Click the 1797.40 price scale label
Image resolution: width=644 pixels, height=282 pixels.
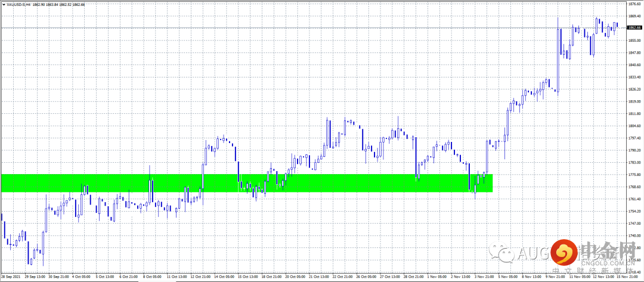[x=634, y=138]
